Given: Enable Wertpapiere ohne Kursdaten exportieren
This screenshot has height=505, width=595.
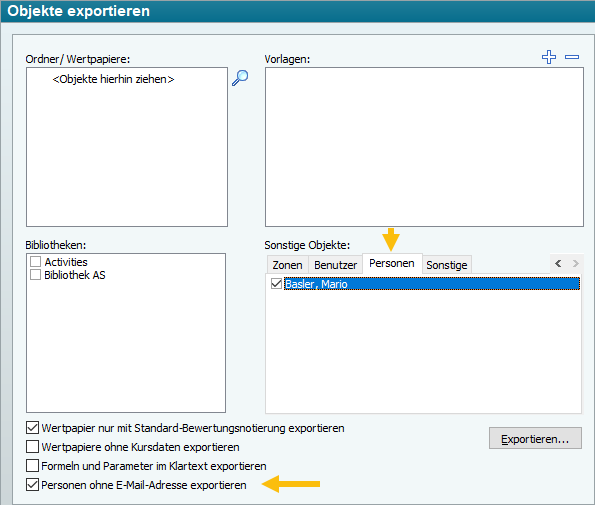Looking at the screenshot, I should tap(32, 447).
